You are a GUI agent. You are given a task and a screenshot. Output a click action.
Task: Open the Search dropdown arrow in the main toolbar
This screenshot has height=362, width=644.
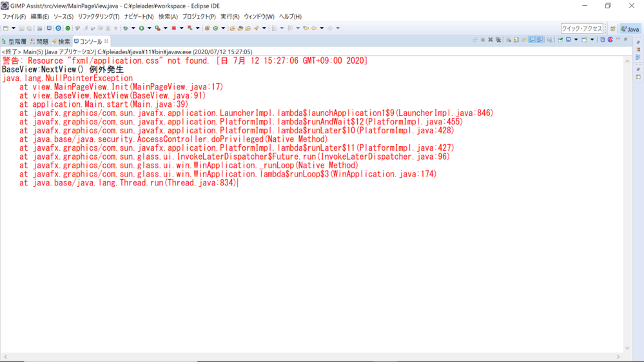264,28
